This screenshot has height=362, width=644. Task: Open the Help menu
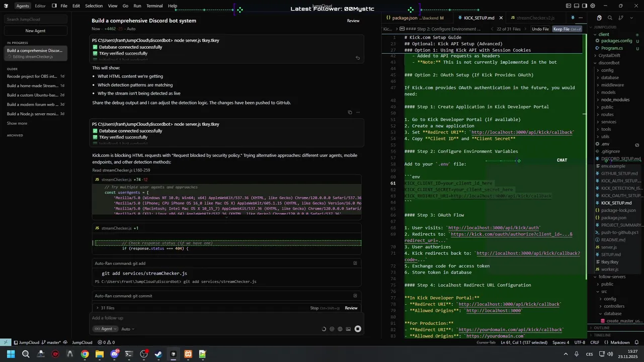[x=173, y=6]
